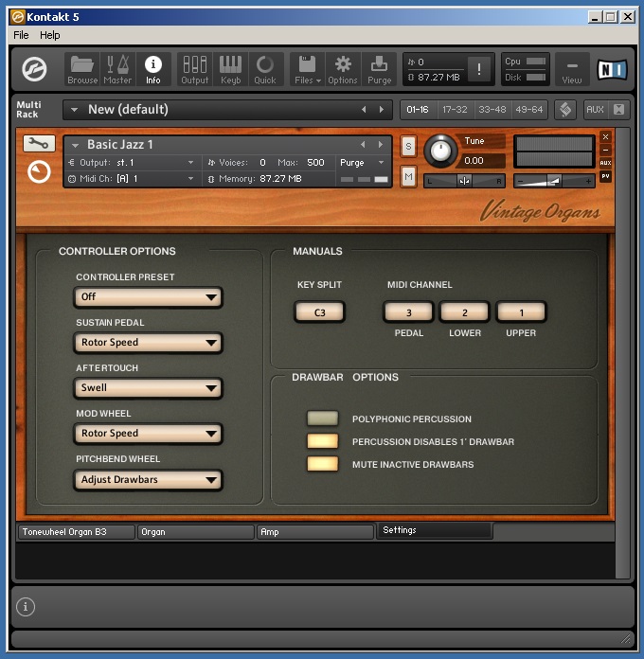Viewport: 644px width, 659px height.
Task: Open the Controller Preset dropdown
Action: click(x=149, y=297)
